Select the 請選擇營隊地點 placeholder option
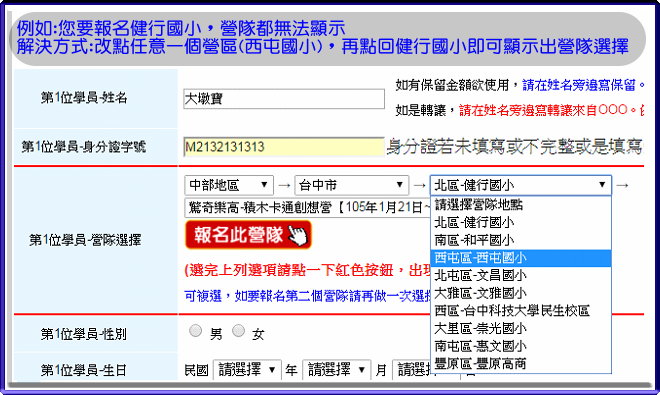660x395 pixels. [521, 205]
